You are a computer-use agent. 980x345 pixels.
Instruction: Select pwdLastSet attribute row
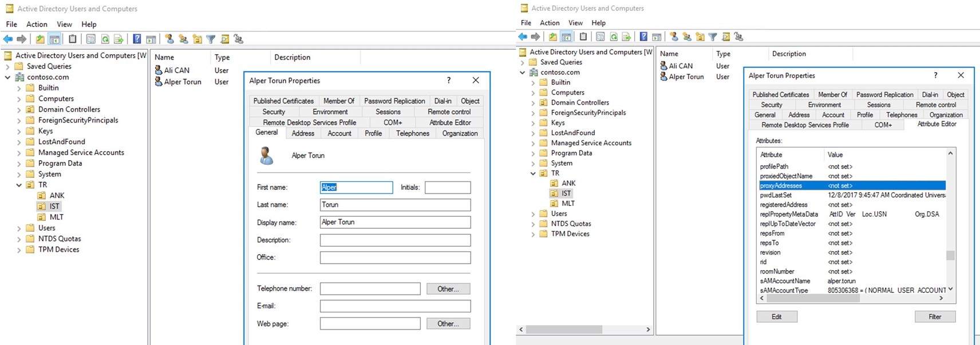click(x=852, y=195)
